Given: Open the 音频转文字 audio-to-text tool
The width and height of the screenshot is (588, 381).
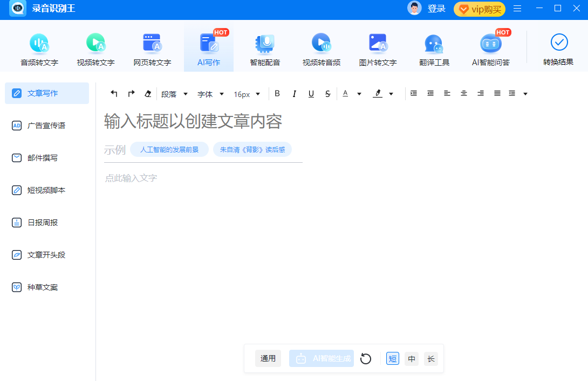Looking at the screenshot, I should point(39,49).
